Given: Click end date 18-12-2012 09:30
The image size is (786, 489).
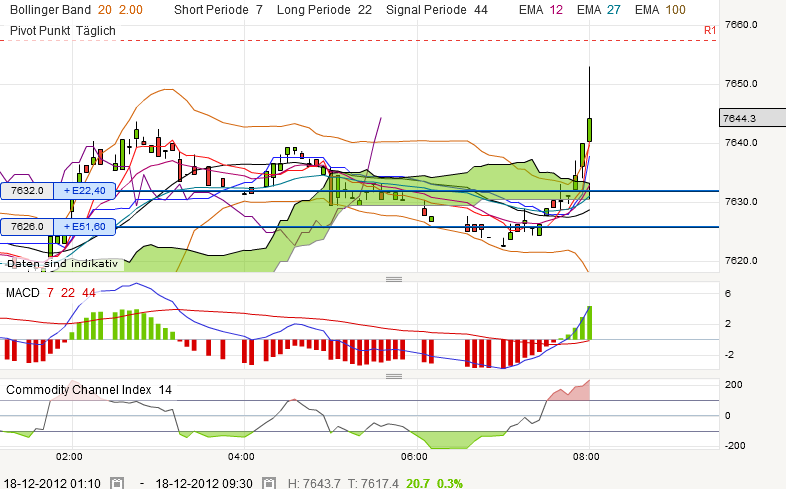Looking at the screenshot, I should click(204, 483).
